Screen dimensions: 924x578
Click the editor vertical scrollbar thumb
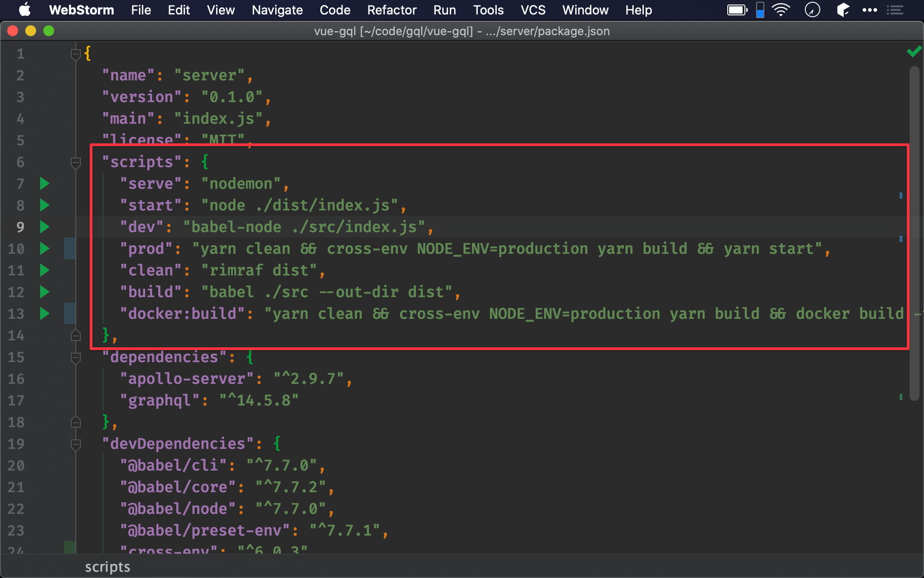pyautogui.click(x=915, y=233)
